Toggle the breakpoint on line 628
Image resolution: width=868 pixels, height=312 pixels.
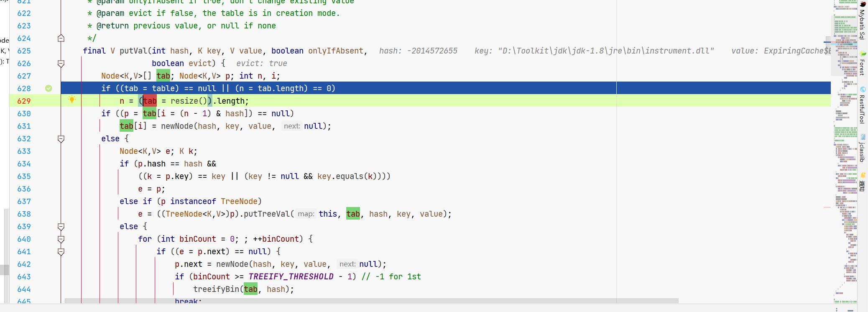click(49, 88)
